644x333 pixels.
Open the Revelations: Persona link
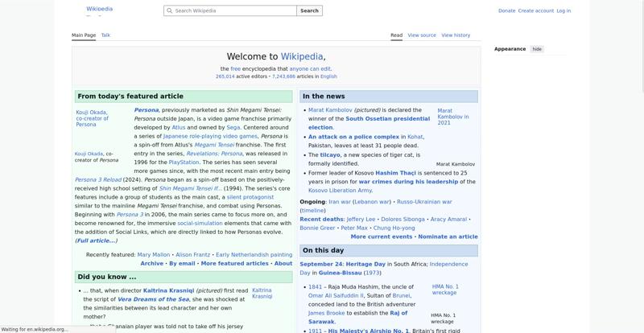pyautogui.click(x=214, y=154)
